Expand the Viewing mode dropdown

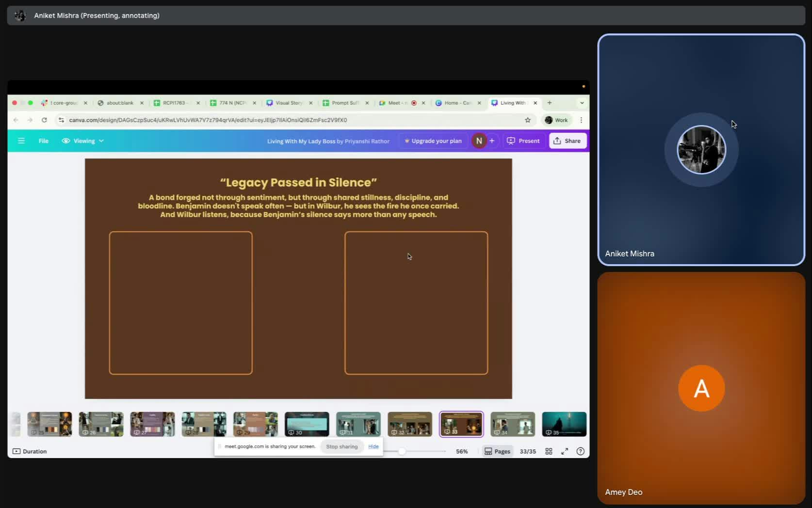point(83,141)
